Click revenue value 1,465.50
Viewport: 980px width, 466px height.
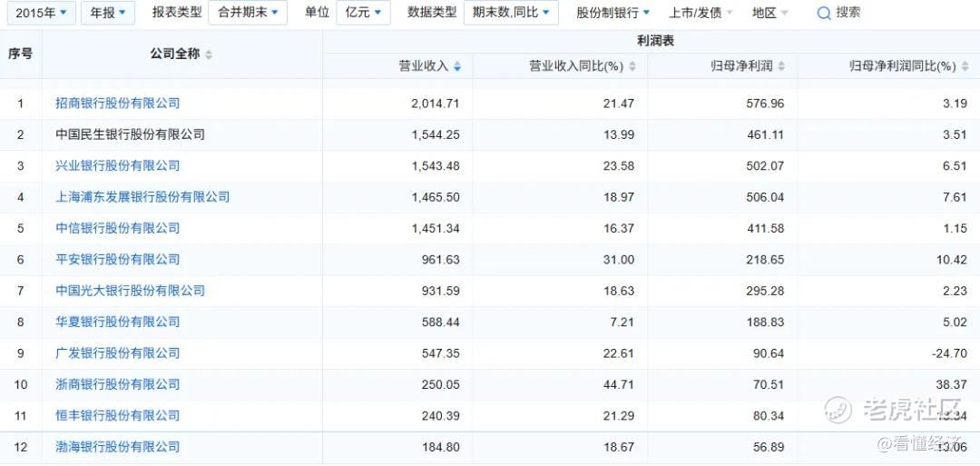[436, 197]
